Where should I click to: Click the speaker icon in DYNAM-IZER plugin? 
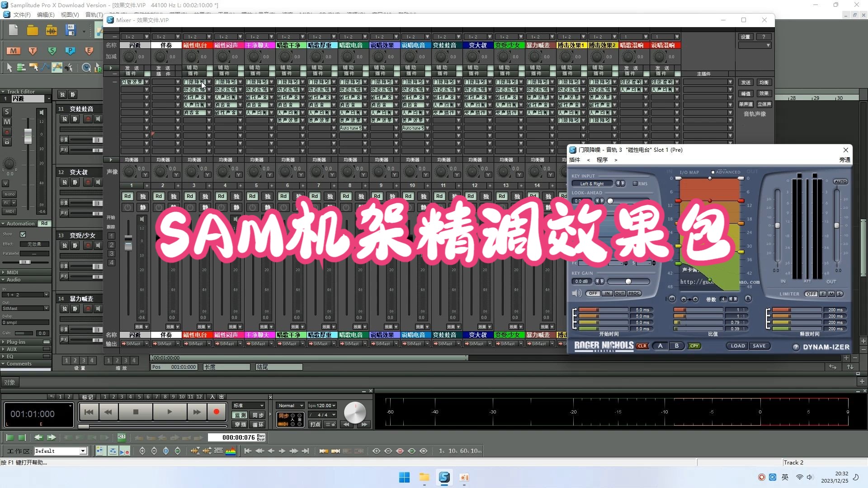577,293
